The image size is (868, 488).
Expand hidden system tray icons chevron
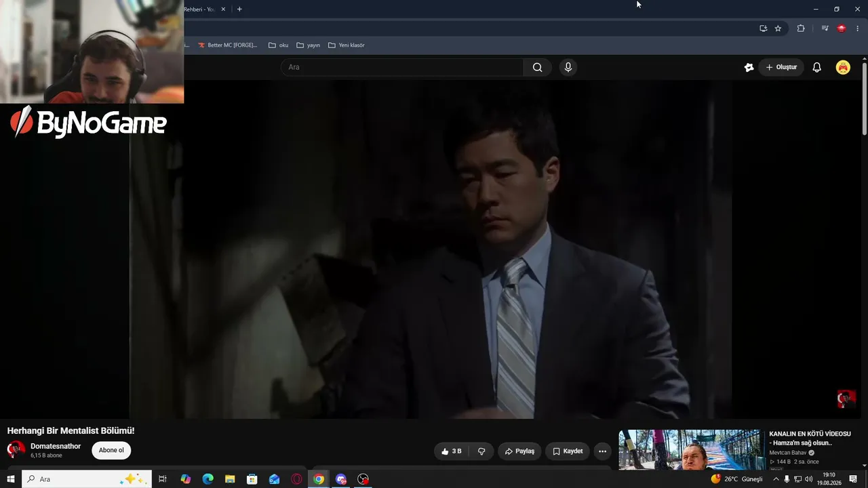(776, 479)
